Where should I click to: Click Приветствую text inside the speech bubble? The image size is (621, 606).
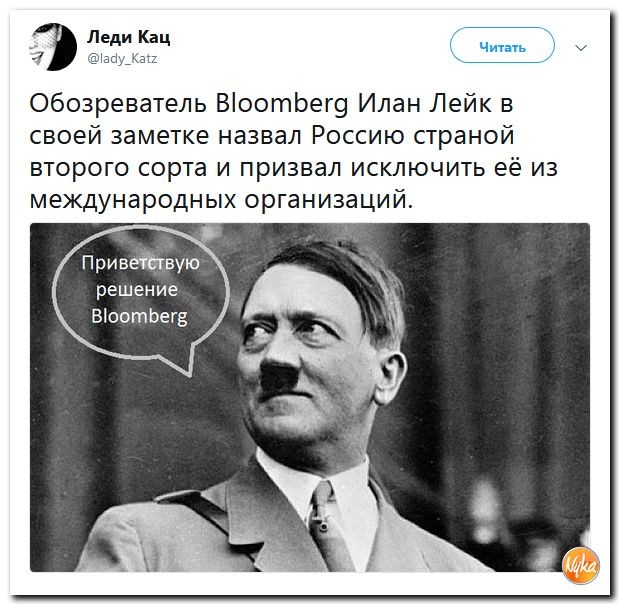pos(141,263)
